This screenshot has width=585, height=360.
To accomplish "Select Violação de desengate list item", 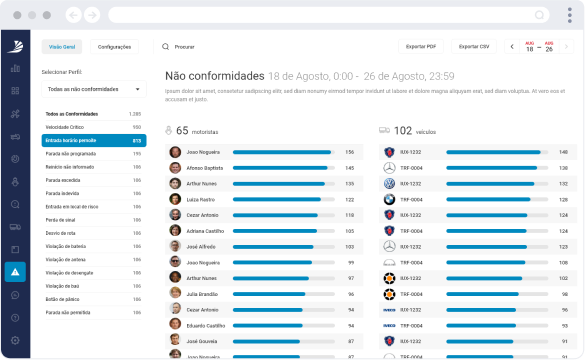I will pos(94,273).
